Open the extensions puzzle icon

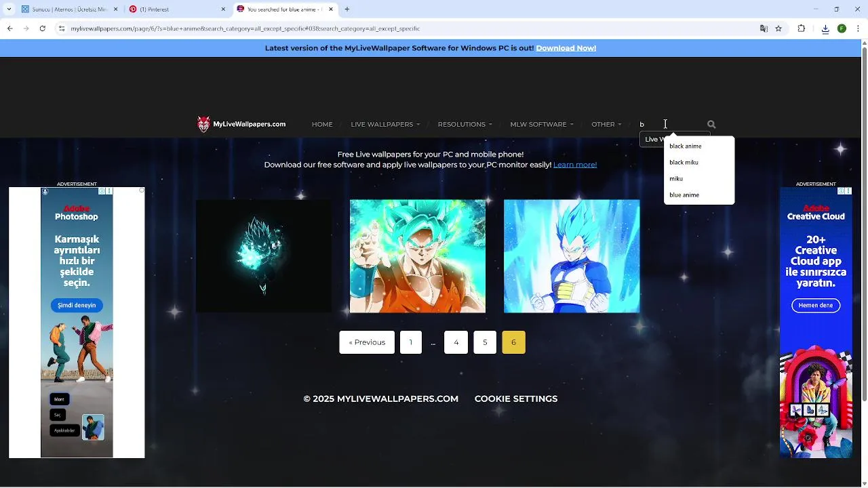click(x=802, y=28)
